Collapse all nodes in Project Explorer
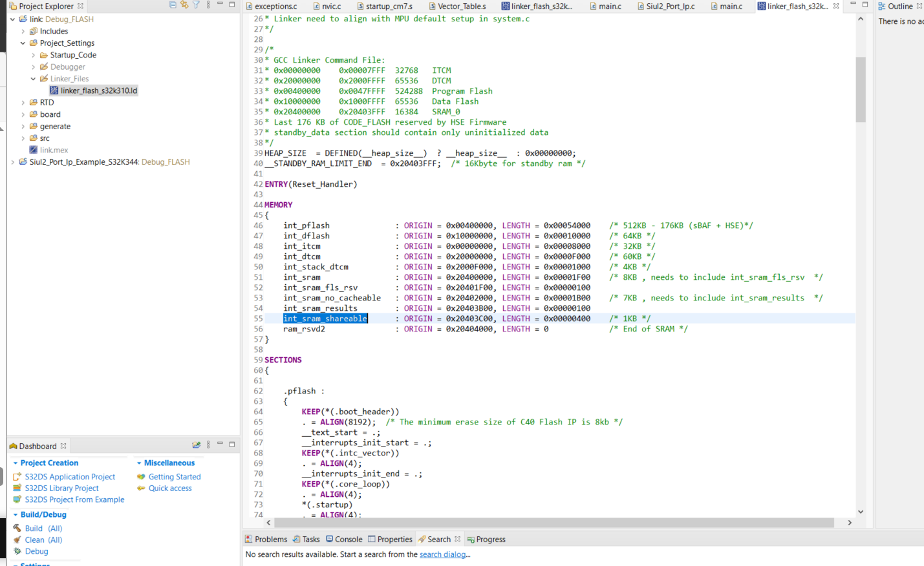The height and width of the screenshot is (566, 924). 173,5
